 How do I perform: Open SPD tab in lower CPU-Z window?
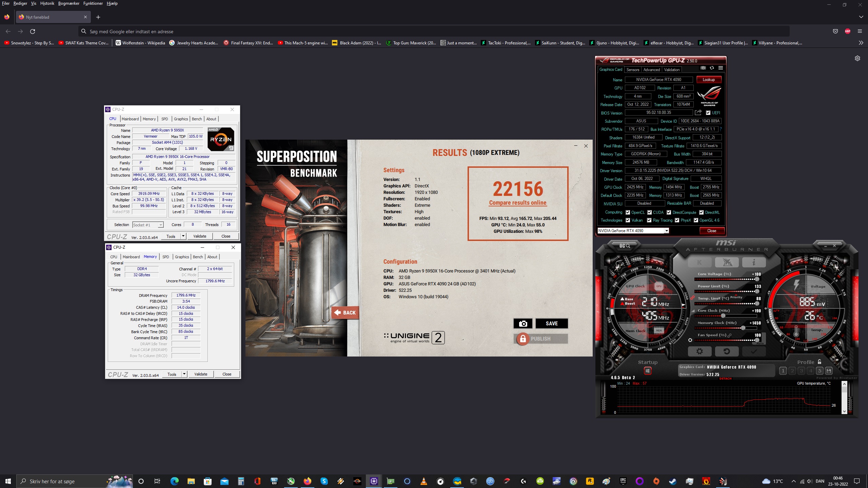(165, 257)
